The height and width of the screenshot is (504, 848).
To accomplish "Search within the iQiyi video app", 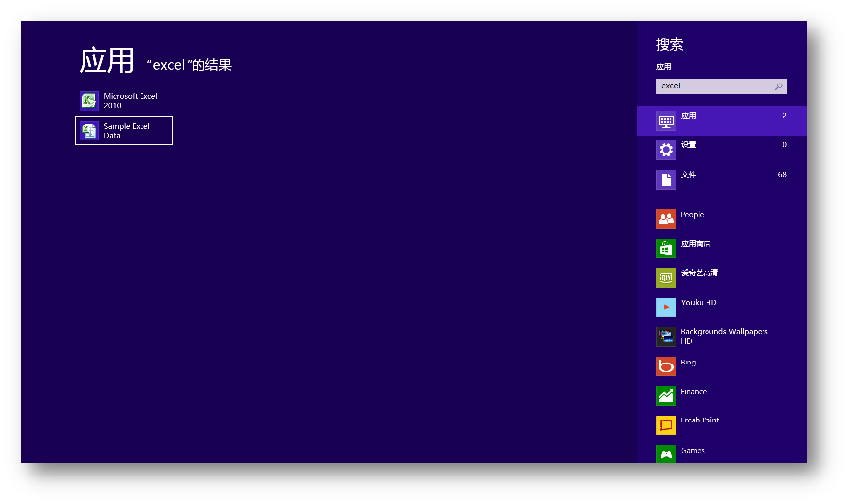I will (721, 278).
